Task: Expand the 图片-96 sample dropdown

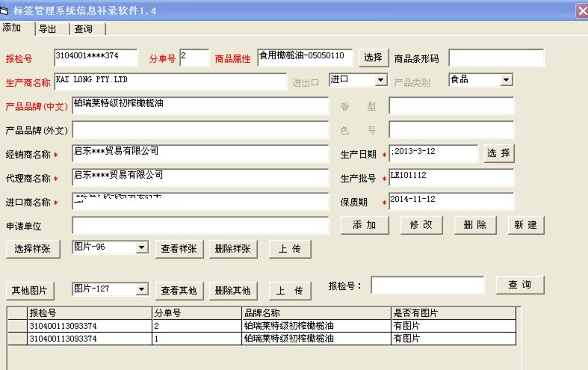Action: point(141,247)
